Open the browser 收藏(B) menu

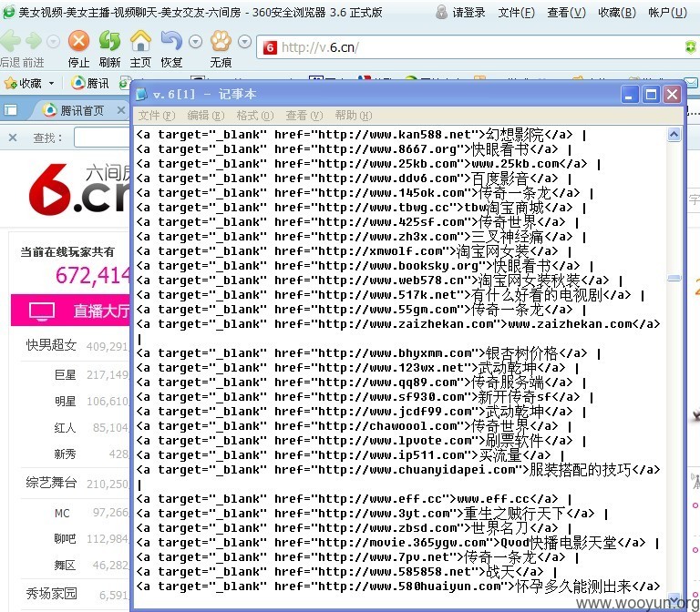616,13
